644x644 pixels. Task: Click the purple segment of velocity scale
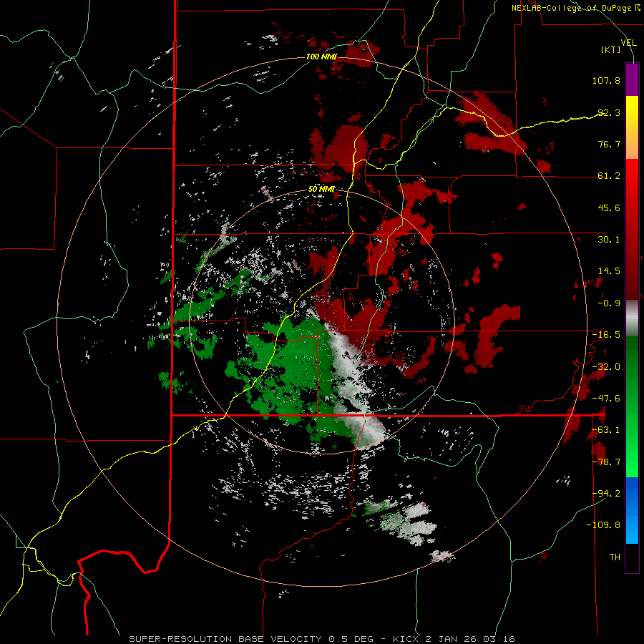(632, 79)
